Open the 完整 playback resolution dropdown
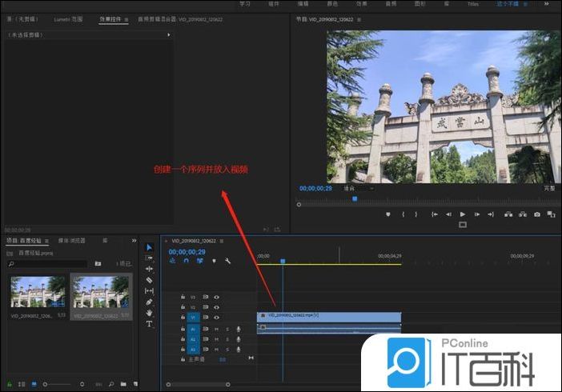562x392 pixels. (x=549, y=188)
